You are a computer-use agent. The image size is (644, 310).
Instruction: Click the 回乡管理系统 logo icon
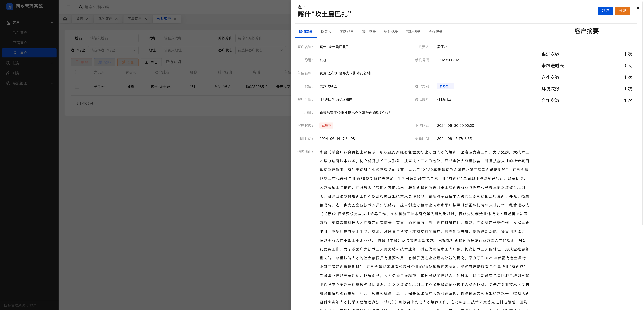pyautogui.click(x=9, y=6)
